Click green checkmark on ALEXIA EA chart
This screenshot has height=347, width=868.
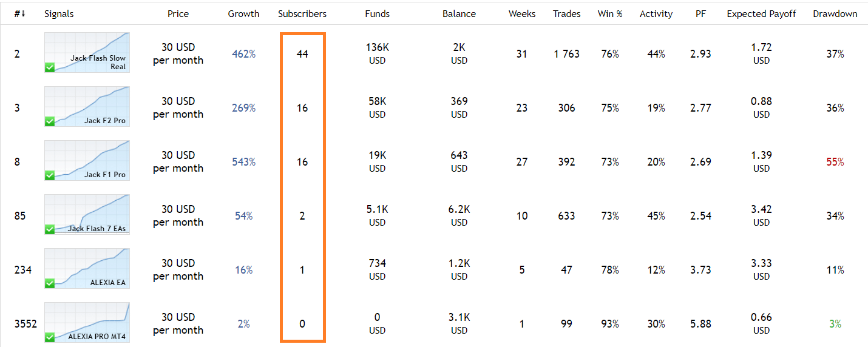tap(50, 284)
